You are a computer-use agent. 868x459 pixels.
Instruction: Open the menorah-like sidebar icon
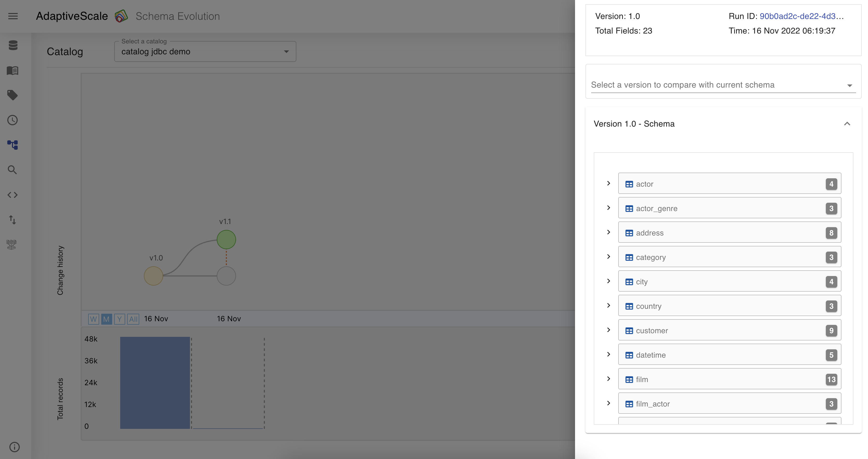point(12,245)
